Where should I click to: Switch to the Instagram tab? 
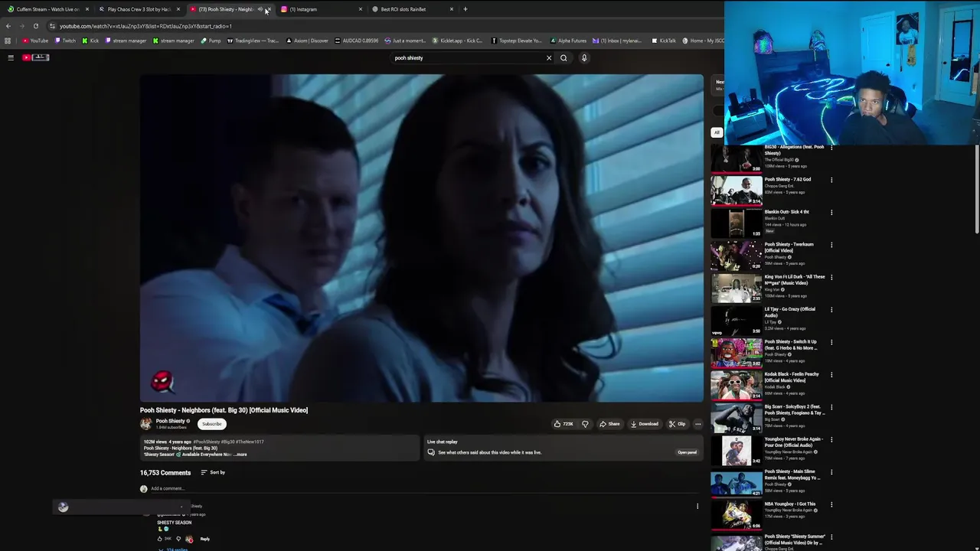(320, 9)
